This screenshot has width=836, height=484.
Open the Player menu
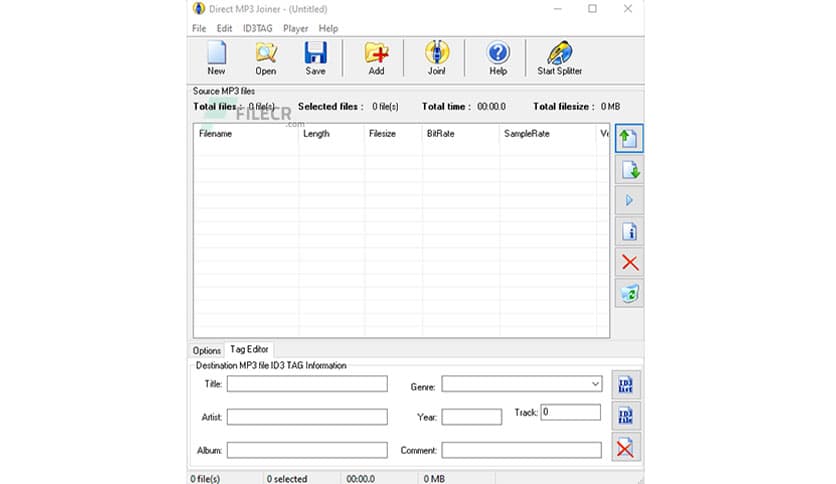pyautogui.click(x=295, y=28)
